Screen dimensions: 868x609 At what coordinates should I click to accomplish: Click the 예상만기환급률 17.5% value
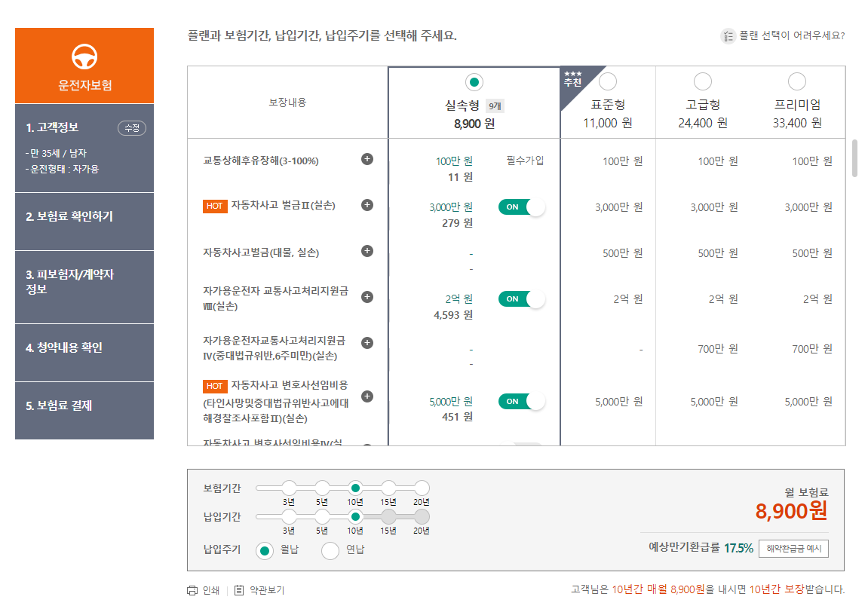pos(738,548)
